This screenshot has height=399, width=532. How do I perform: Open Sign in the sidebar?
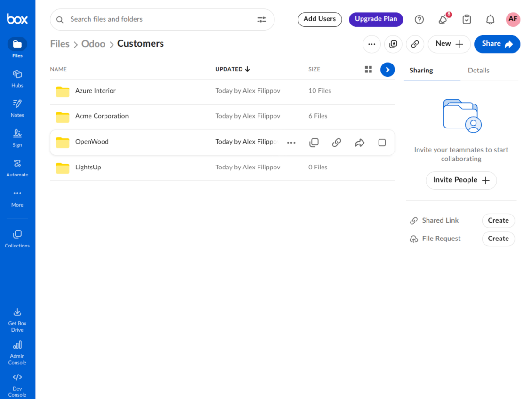pyautogui.click(x=17, y=138)
